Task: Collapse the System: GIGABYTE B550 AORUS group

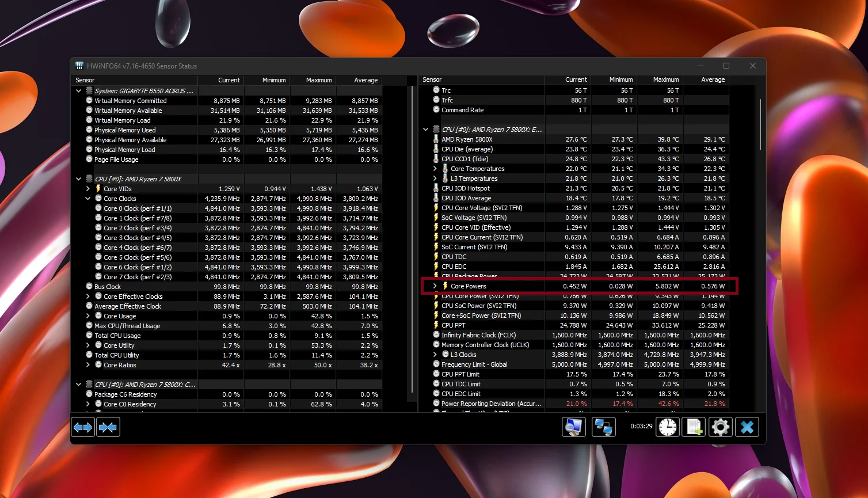Action: [x=79, y=91]
